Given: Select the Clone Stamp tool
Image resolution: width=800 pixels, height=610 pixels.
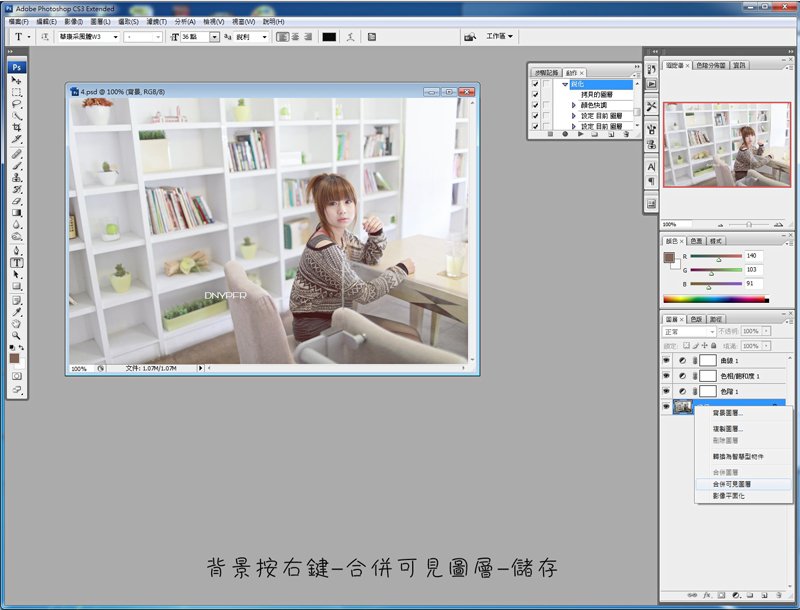Looking at the screenshot, I should pyautogui.click(x=16, y=177).
